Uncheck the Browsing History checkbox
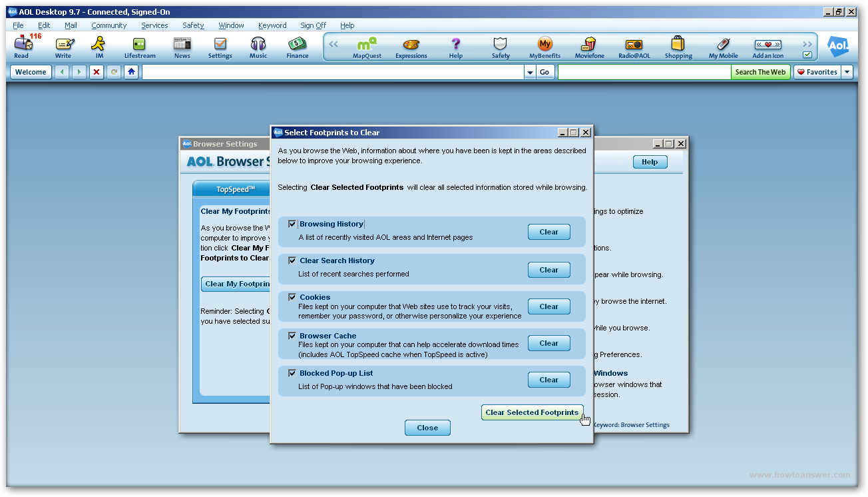The height and width of the screenshot is (497, 868). tap(292, 224)
